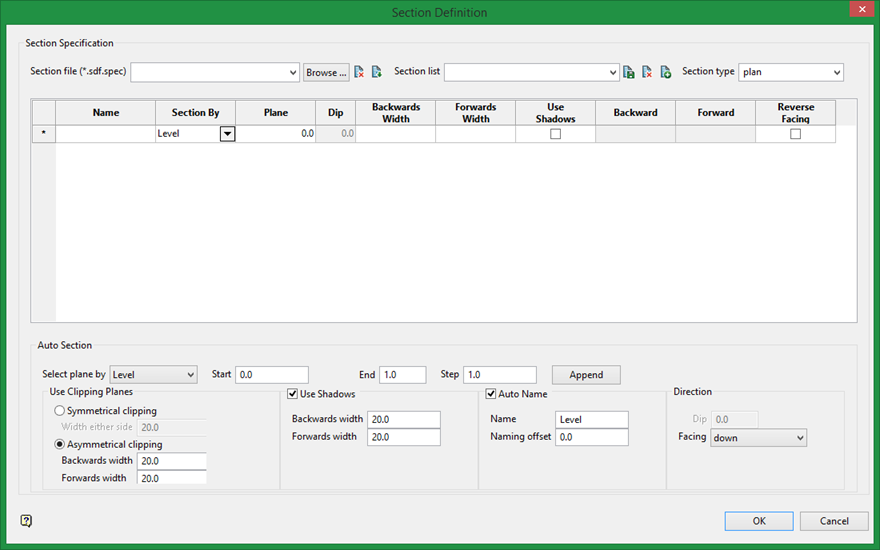Screen dimensions: 880x550
Task: Click the delete section list icon
Action: [647, 72]
